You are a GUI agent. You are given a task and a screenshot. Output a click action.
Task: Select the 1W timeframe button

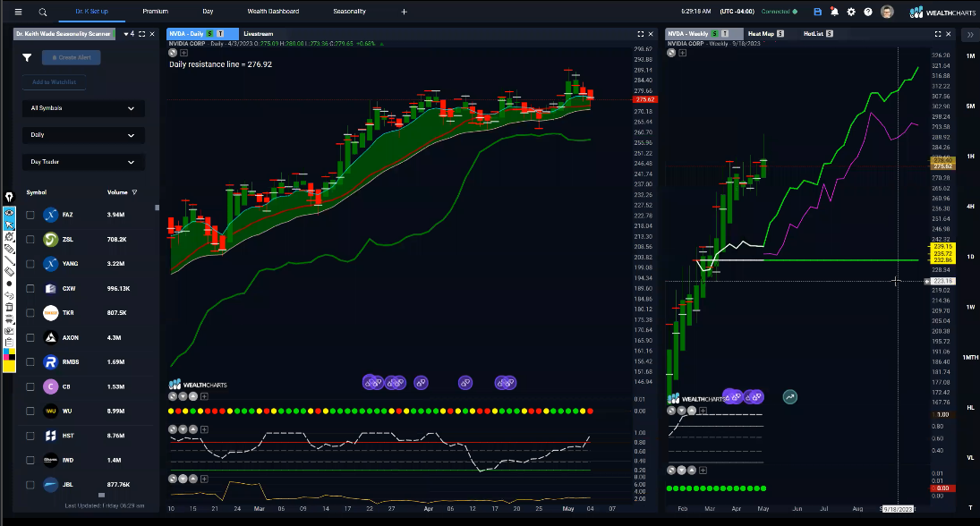[x=970, y=307]
